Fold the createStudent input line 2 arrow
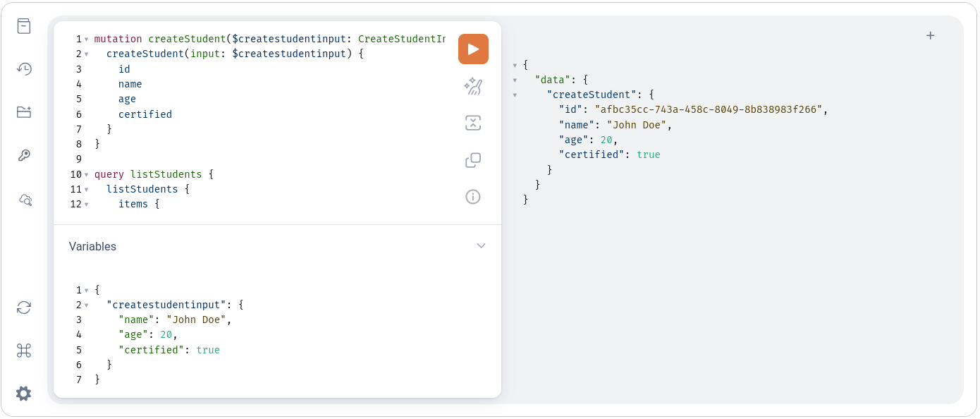The width and height of the screenshot is (980, 419). coord(86,54)
